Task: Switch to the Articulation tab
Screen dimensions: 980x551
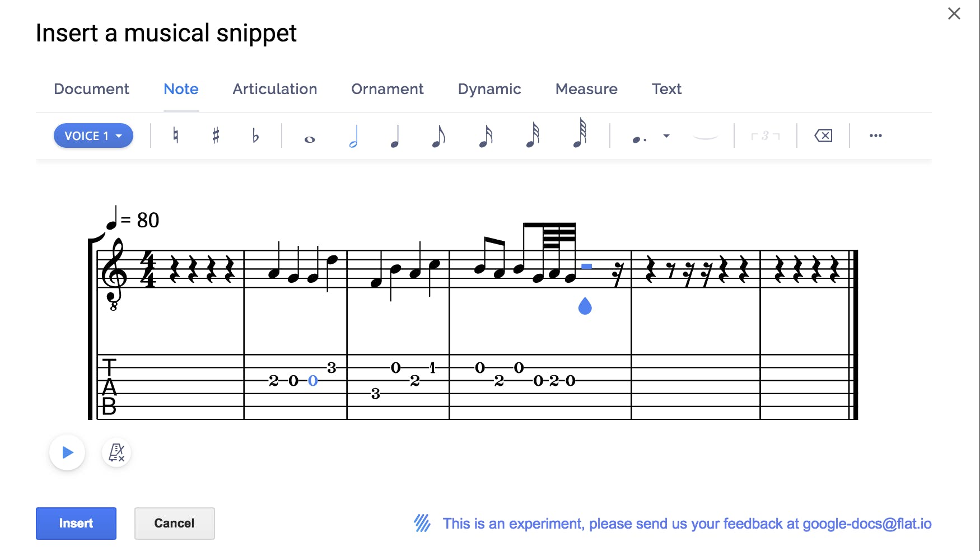Action: tap(275, 89)
